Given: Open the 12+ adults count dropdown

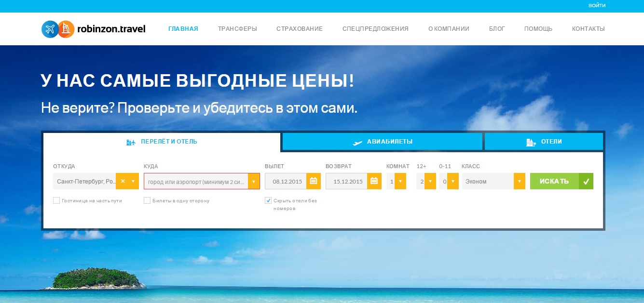Looking at the screenshot, I should [x=430, y=181].
